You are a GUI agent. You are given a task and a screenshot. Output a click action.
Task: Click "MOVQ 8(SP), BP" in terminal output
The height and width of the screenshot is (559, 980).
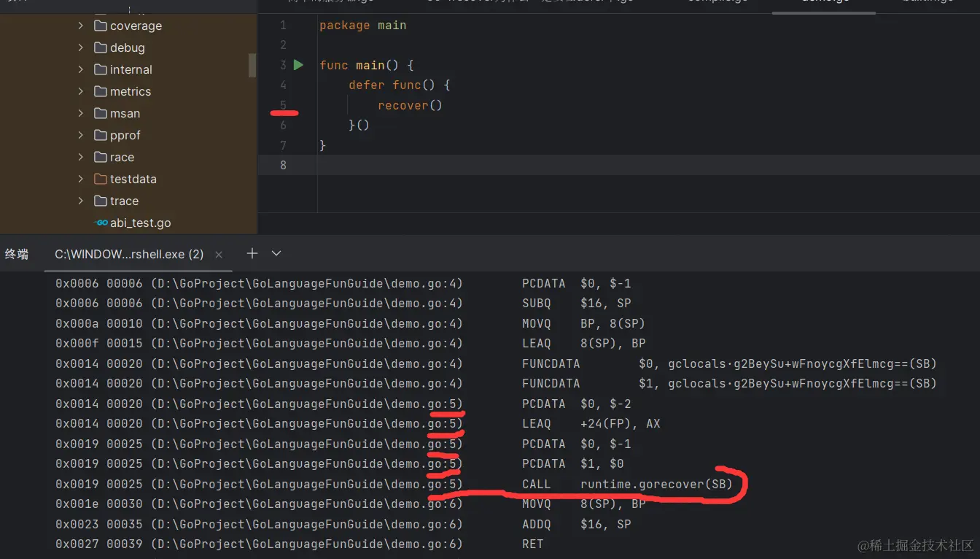tap(583, 504)
